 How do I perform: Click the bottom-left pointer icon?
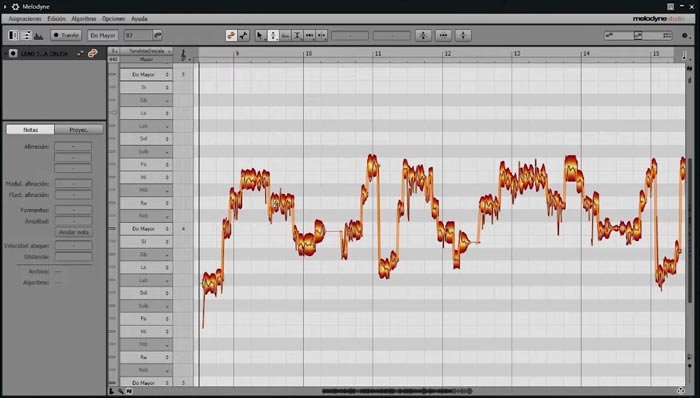(112, 391)
